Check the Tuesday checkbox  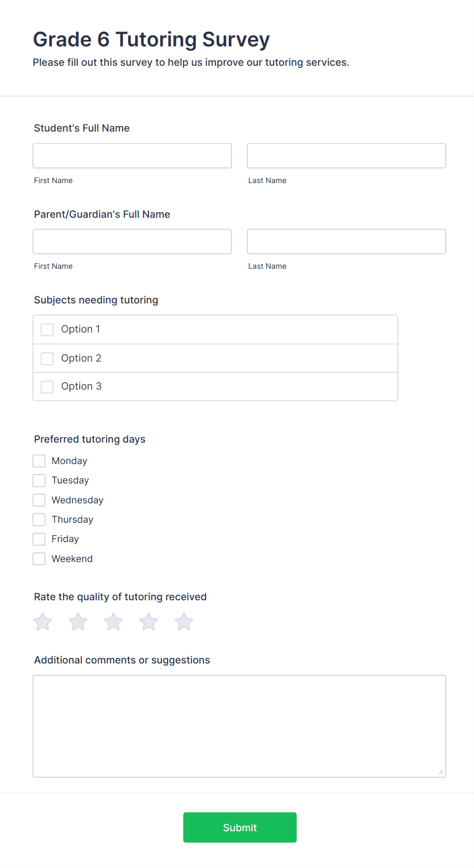click(39, 480)
